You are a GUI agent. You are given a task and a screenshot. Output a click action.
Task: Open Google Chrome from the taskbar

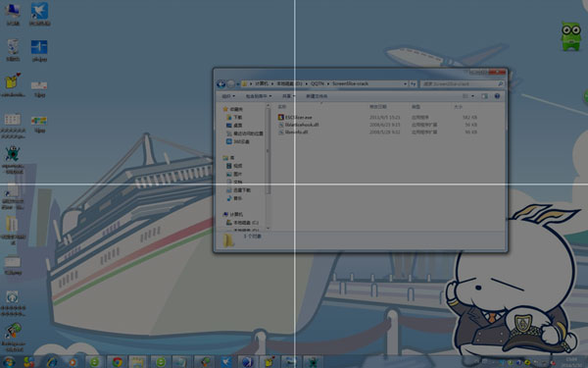[x=118, y=362]
